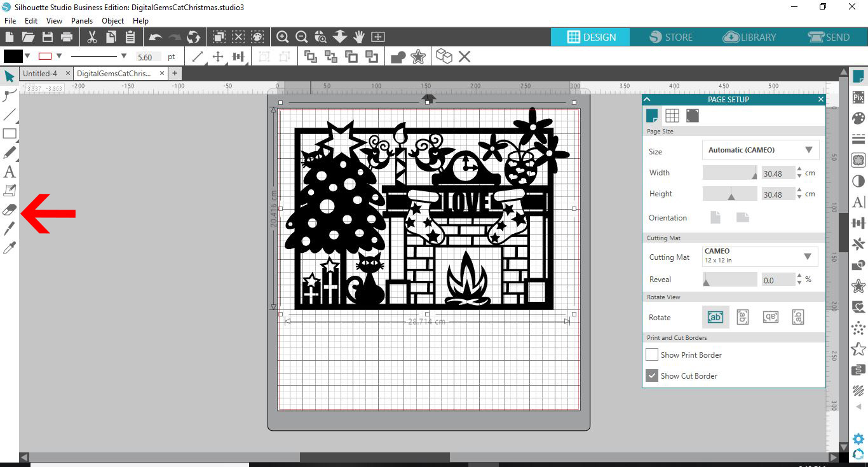The height and width of the screenshot is (467, 868).
Task: Open the Offset star icon in toolbar
Action: point(418,57)
